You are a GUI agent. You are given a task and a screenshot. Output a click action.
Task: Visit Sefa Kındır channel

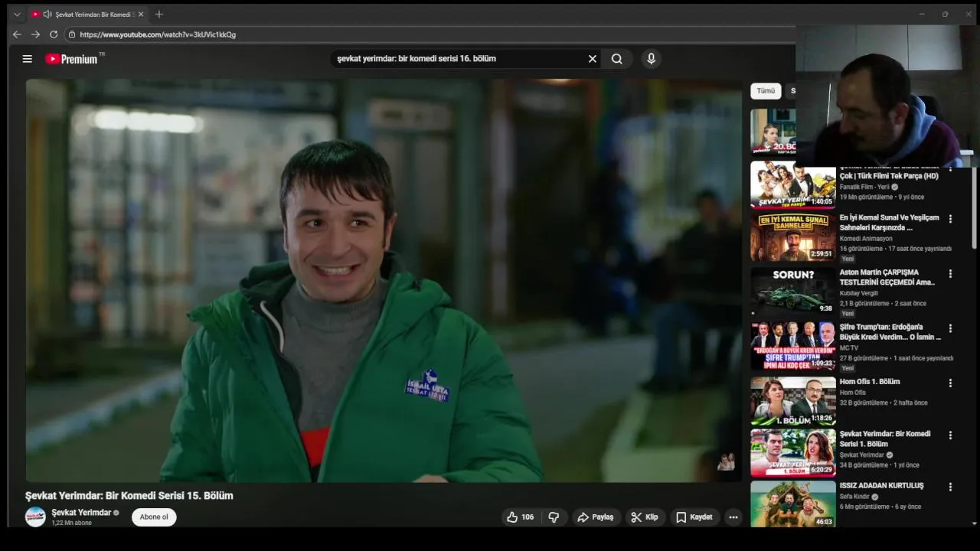[x=854, y=497]
